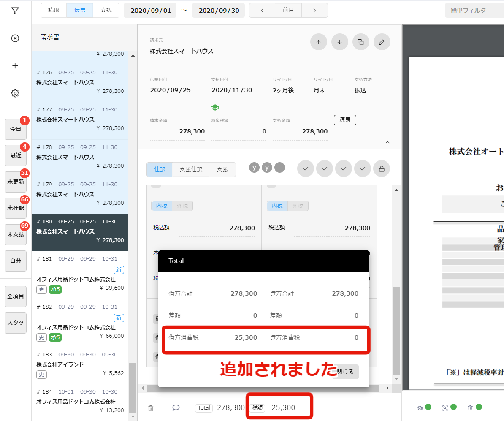This screenshot has width=504, height=421.
Task: Select the 仕訳 tab
Action: coord(160,169)
